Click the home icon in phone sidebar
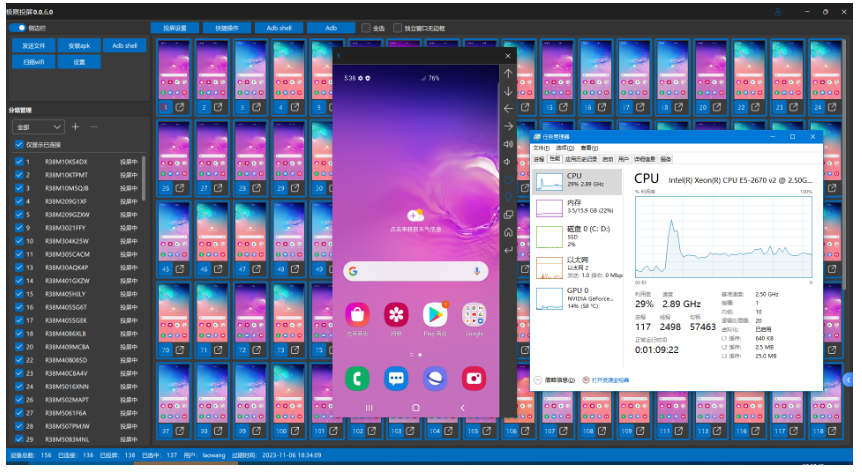 click(508, 232)
